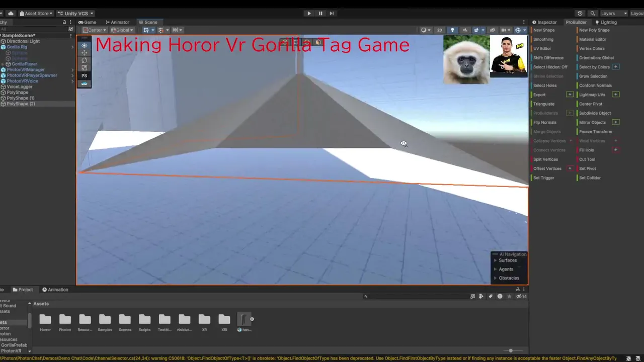Open options plus icon for Mirror Objects
The image size is (644, 362).
click(616, 122)
